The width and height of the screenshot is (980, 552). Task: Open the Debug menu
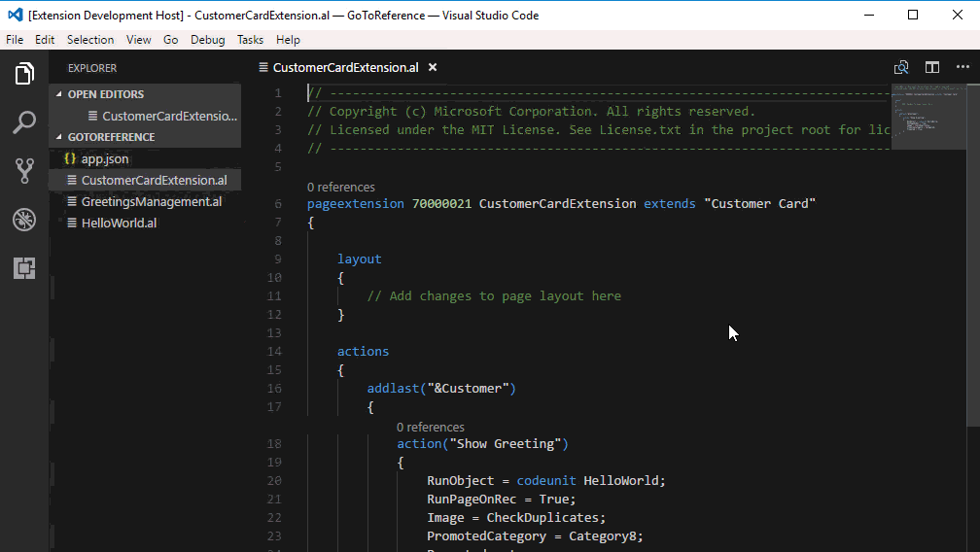(x=207, y=40)
